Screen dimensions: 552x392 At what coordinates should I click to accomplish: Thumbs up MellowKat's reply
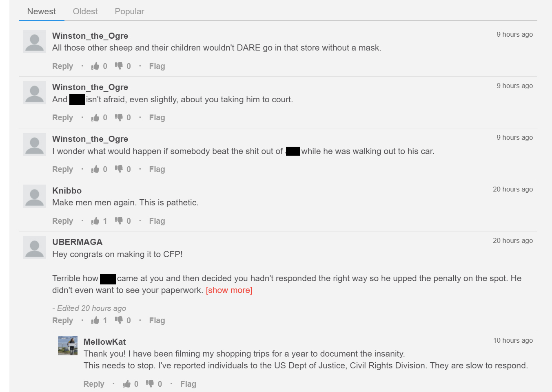(x=127, y=384)
